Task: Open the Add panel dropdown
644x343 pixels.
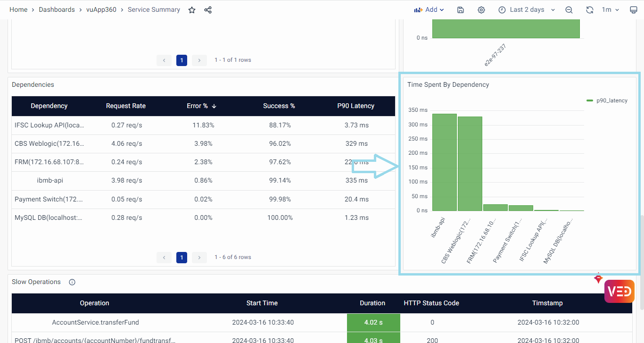Action: tap(429, 10)
